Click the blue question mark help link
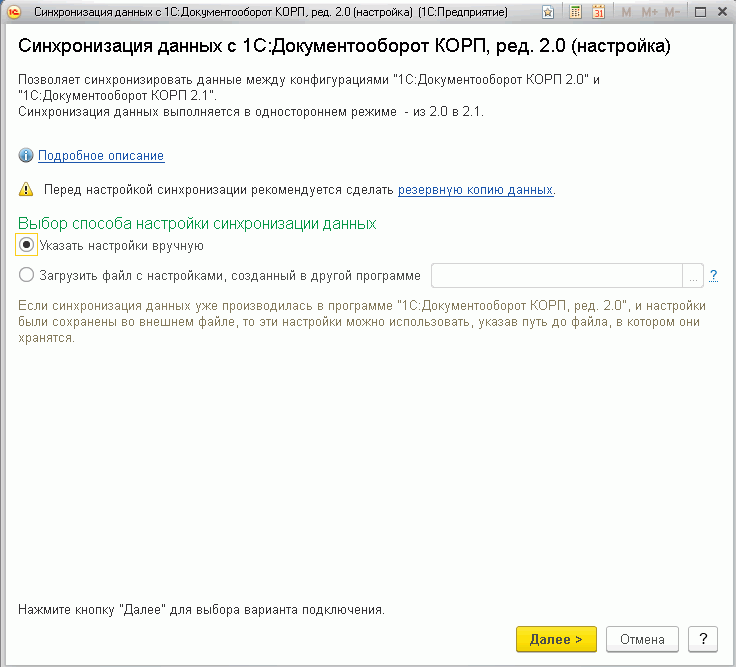 713,276
